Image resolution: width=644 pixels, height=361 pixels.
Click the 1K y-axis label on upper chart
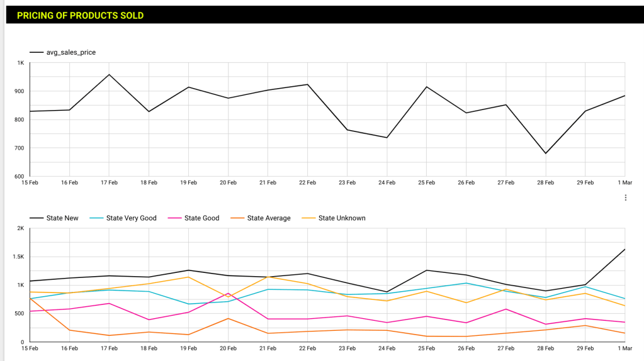[21, 63]
